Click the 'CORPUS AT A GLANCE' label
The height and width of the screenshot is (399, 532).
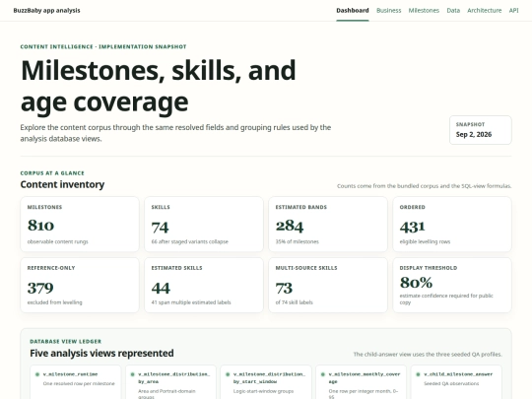tap(52, 173)
